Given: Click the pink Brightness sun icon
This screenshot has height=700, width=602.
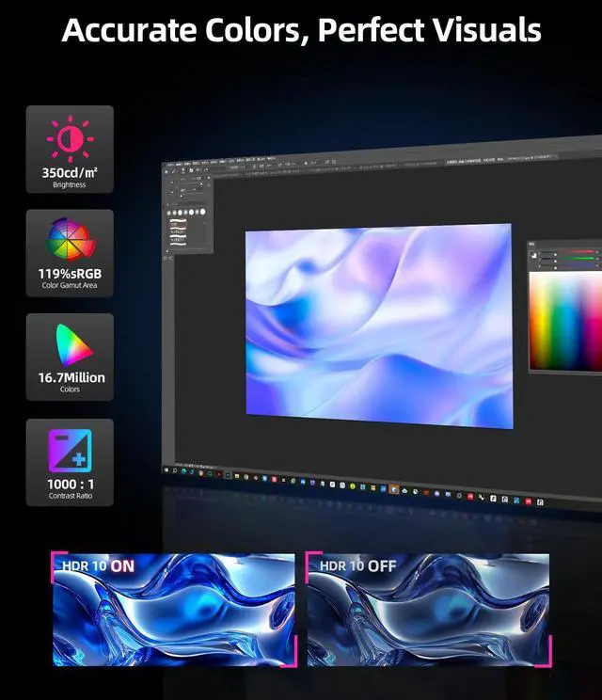Looking at the screenshot, I should point(70,139).
